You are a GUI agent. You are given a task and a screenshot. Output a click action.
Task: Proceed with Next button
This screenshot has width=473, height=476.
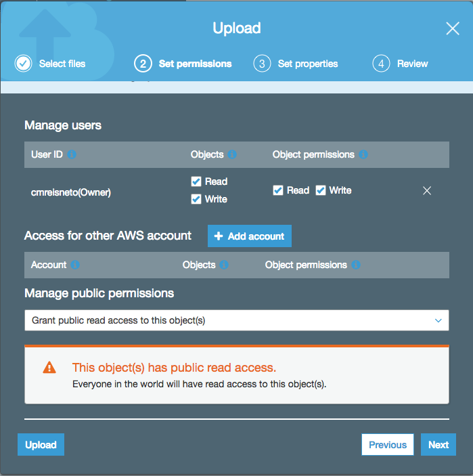[x=438, y=444]
